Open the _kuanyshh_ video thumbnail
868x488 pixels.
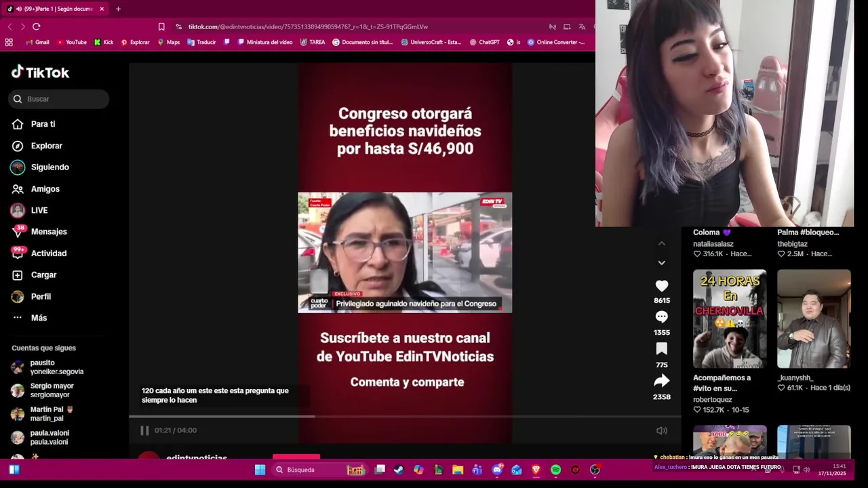[814, 319]
